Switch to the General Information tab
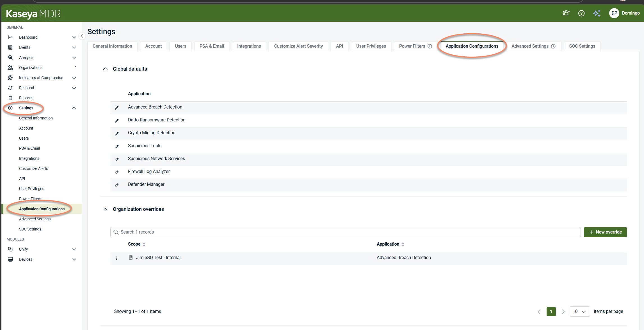The width and height of the screenshot is (644, 330). tap(112, 46)
